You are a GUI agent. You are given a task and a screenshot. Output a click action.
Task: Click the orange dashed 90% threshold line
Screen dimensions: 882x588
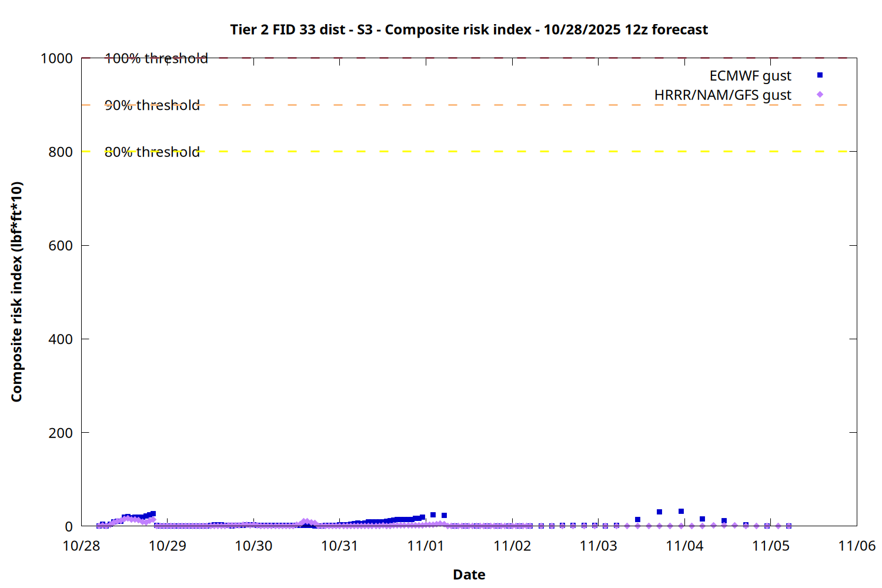470,105
